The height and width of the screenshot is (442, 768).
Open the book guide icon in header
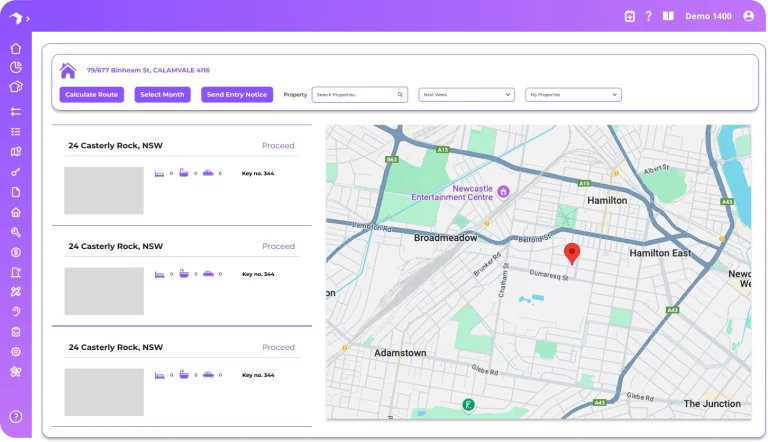(x=668, y=16)
